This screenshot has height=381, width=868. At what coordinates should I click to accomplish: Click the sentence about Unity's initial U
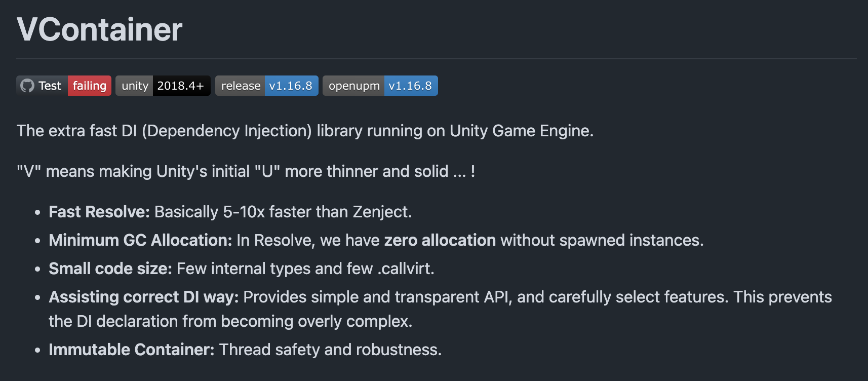[246, 171]
